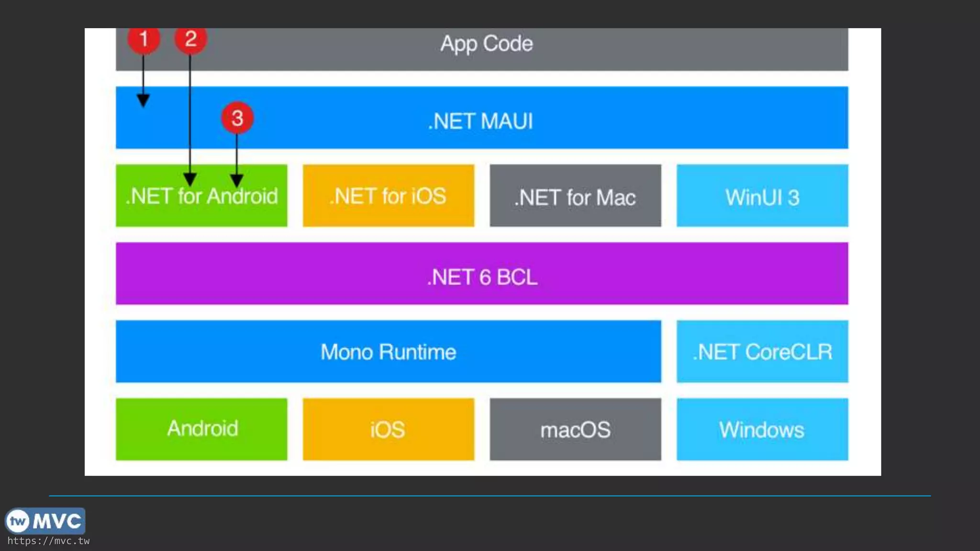980x551 pixels.
Task: Click arrowhead beneath circle 3 on Android box
Action: click(237, 180)
